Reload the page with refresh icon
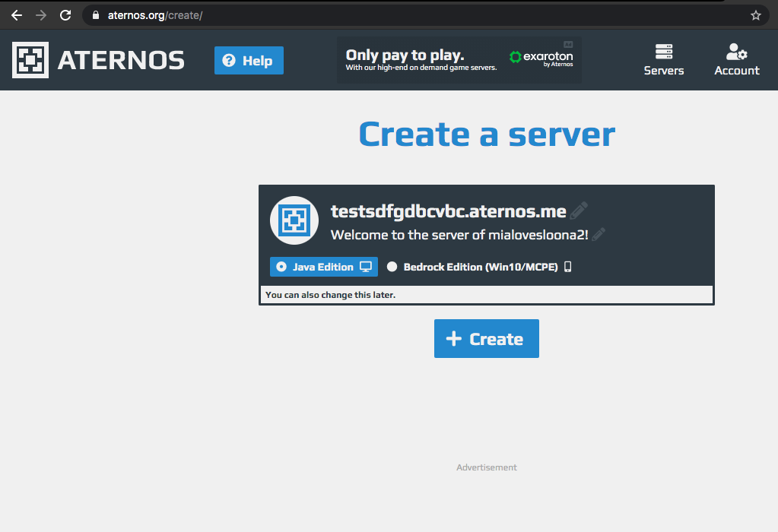778x532 pixels. tap(65, 15)
